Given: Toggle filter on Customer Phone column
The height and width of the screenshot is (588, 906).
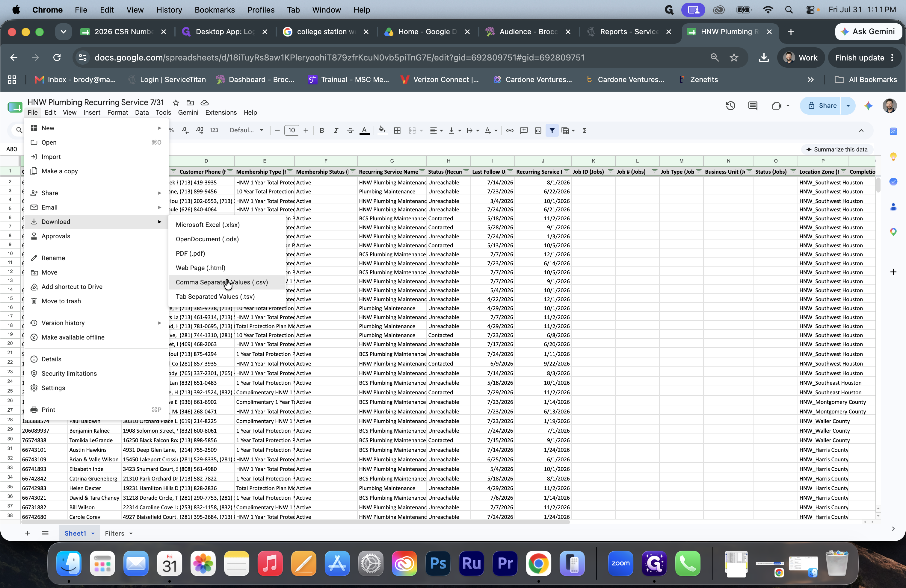Looking at the screenshot, I should click(x=229, y=171).
